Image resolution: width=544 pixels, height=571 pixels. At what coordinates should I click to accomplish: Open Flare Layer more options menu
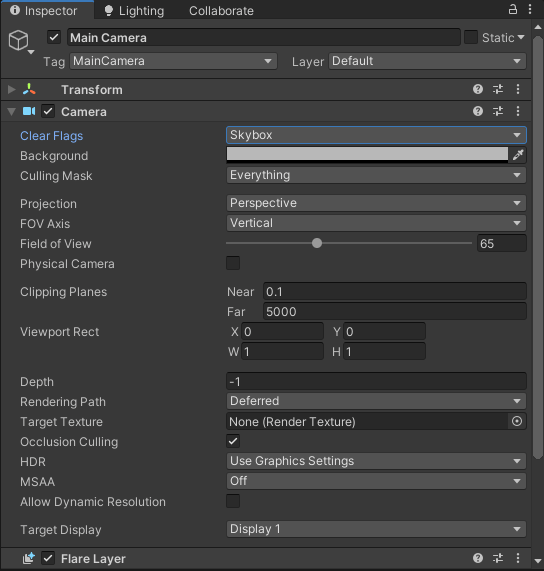click(518, 558)
